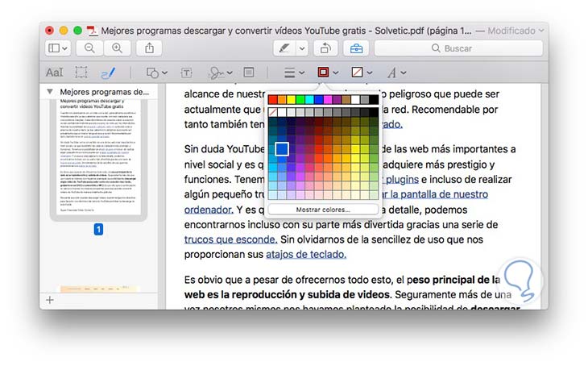Toggle the markup toolbox button
Screen dimensions: 588x366
(x=356, y=48)
